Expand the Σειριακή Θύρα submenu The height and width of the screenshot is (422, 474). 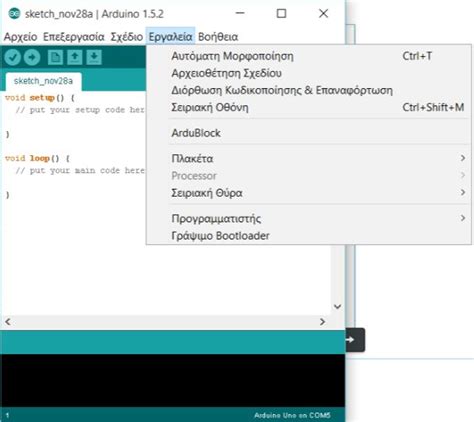tap(309, 193)
